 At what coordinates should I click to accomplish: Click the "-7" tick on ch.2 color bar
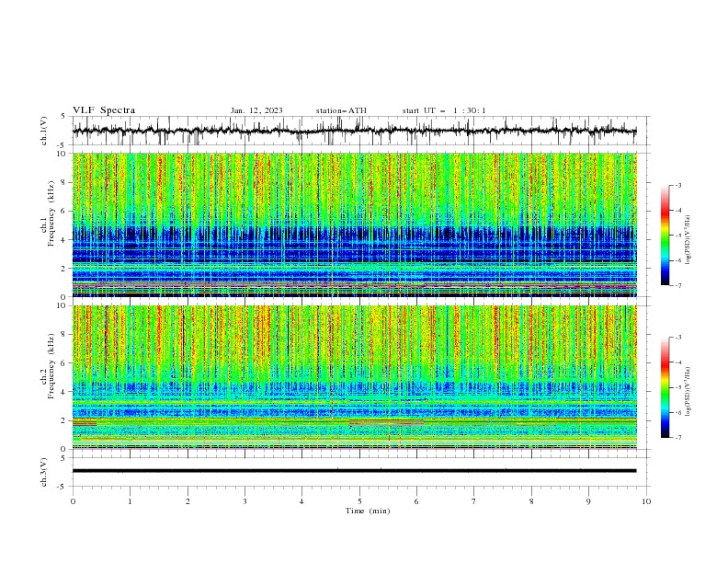click(x=677, y=438)
